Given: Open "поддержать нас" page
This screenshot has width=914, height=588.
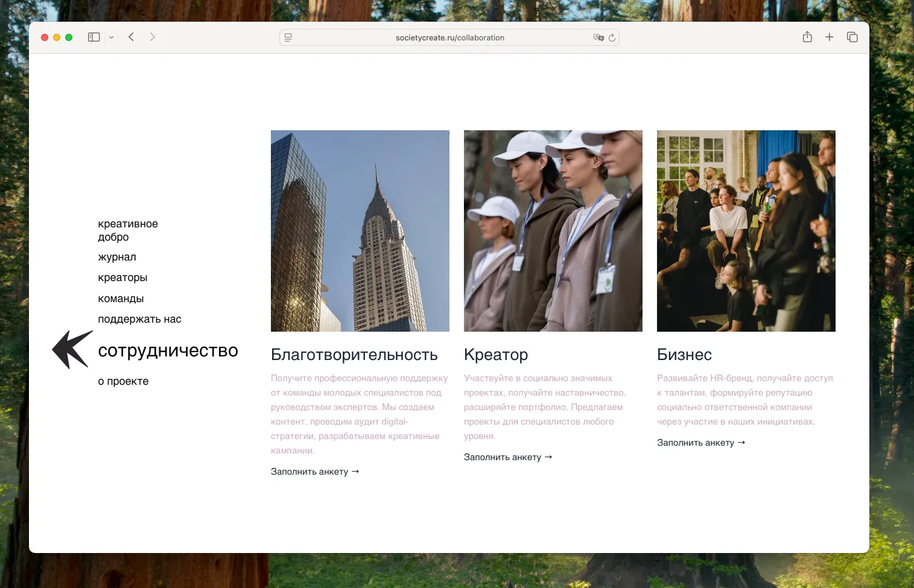Looking at the screenshot, I should [x=139, y=319].
